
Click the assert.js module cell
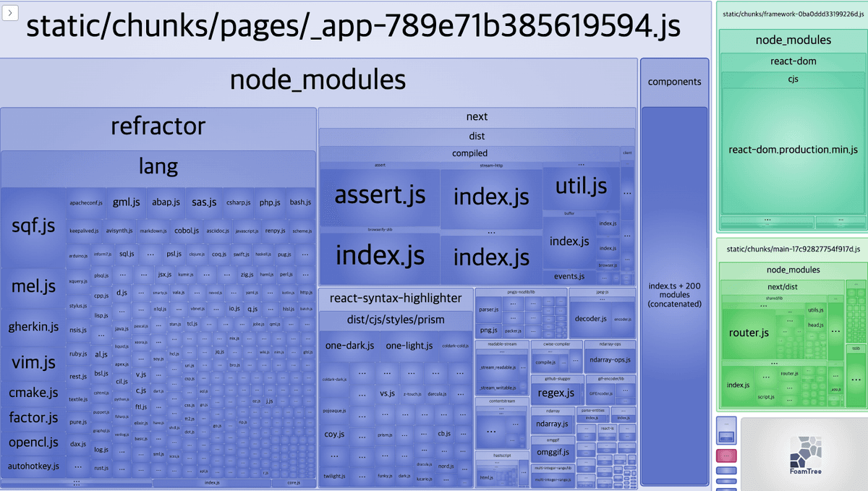click(380, 195)
